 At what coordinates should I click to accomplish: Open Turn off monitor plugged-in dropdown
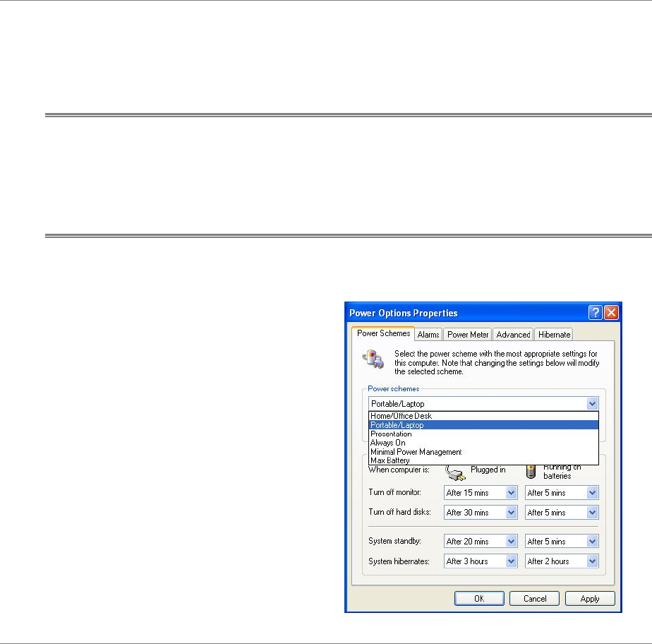481,493
